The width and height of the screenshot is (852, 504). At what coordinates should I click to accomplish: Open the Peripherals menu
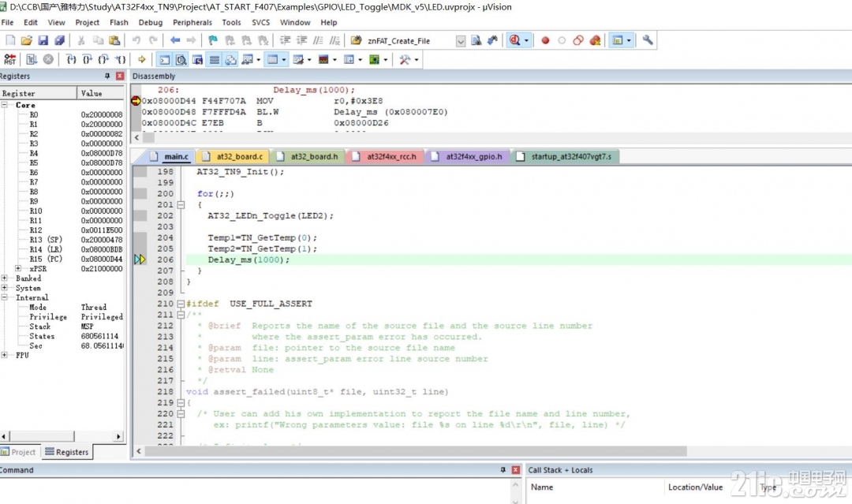[192, 22]
